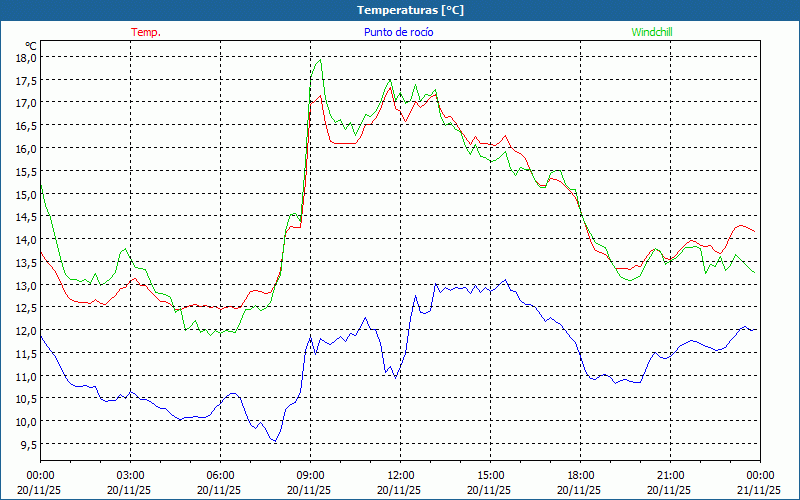
Task: Click the green Windchill curve's highest peak
Action: click(x=320, y=59)
